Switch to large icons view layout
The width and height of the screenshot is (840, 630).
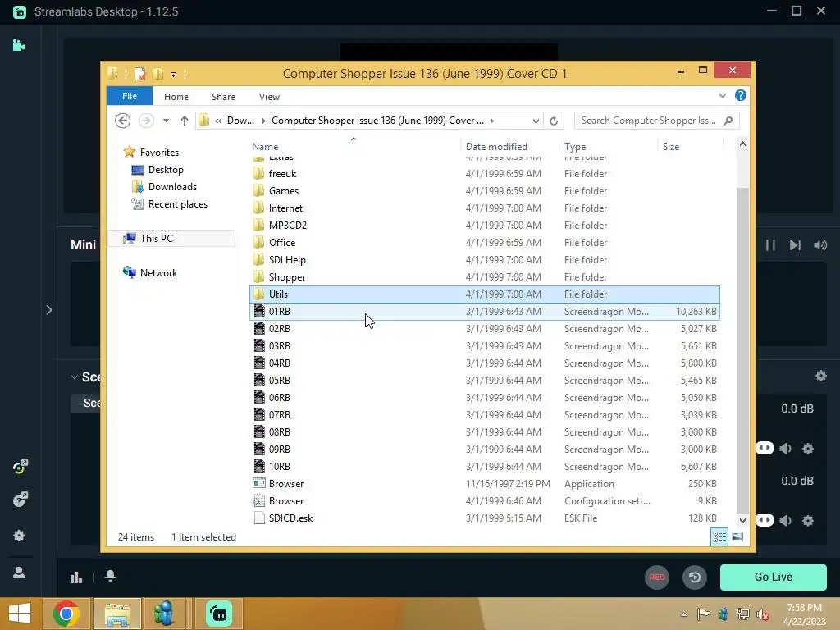[x=737, y=536]
